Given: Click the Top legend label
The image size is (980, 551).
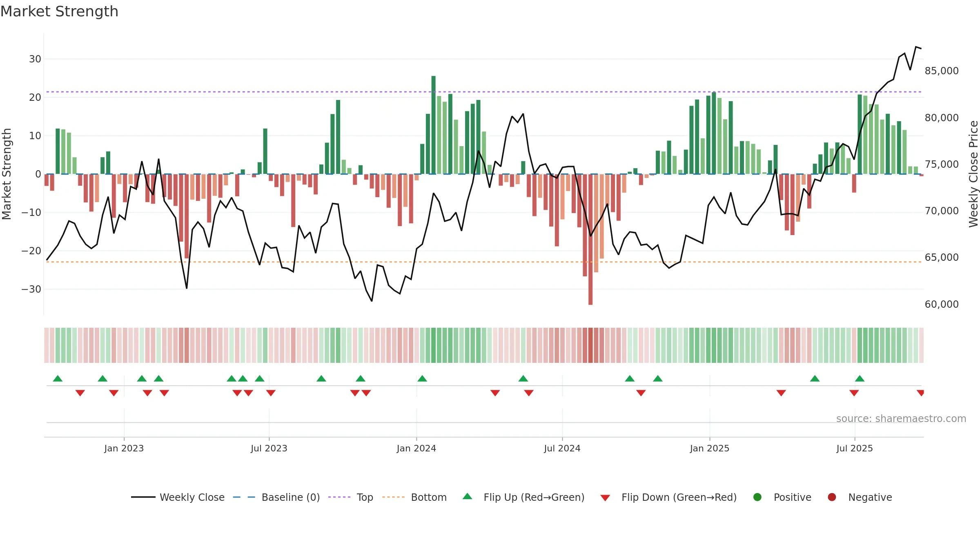Looking at the screenshot, I should pos(365,497).
